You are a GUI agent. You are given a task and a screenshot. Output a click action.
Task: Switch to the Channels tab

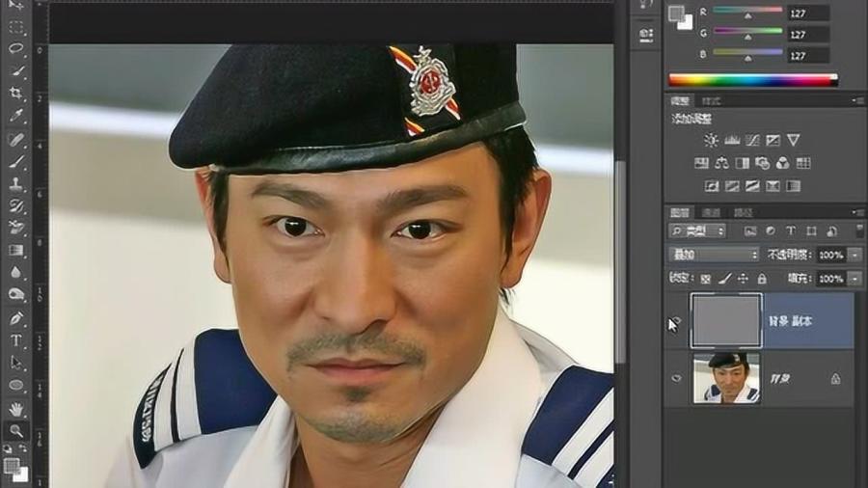tap(711, 212)
